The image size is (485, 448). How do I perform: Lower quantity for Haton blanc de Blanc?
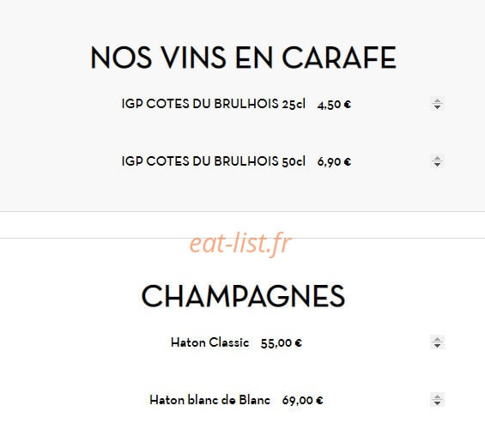437,403
